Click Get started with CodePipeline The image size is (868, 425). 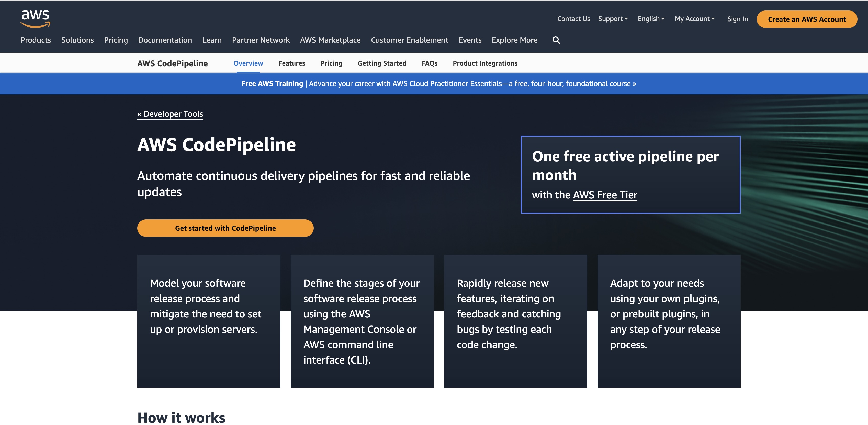pyautogui.click(x=225, y=228)
